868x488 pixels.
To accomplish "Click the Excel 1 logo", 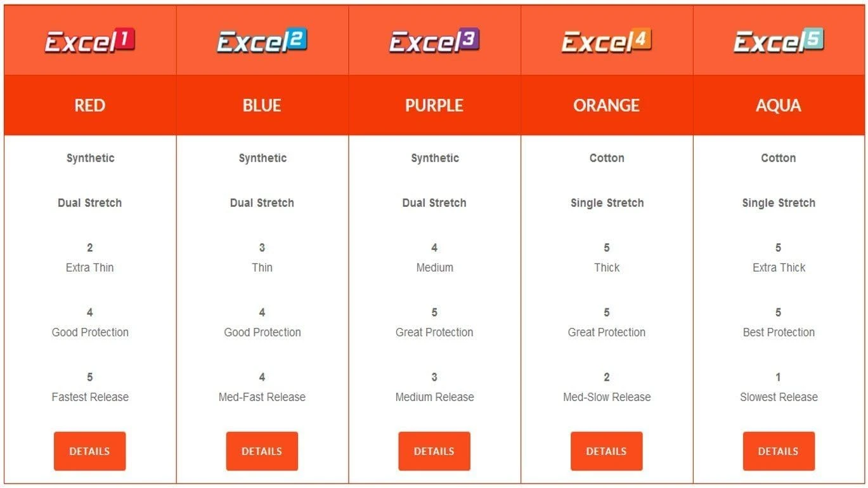I will click(89, 41).
